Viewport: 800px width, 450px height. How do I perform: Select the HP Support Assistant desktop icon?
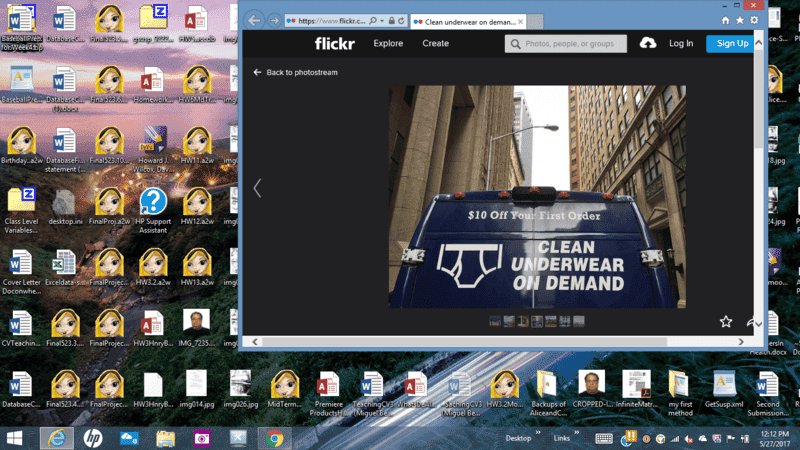click(x=153, y=210)
